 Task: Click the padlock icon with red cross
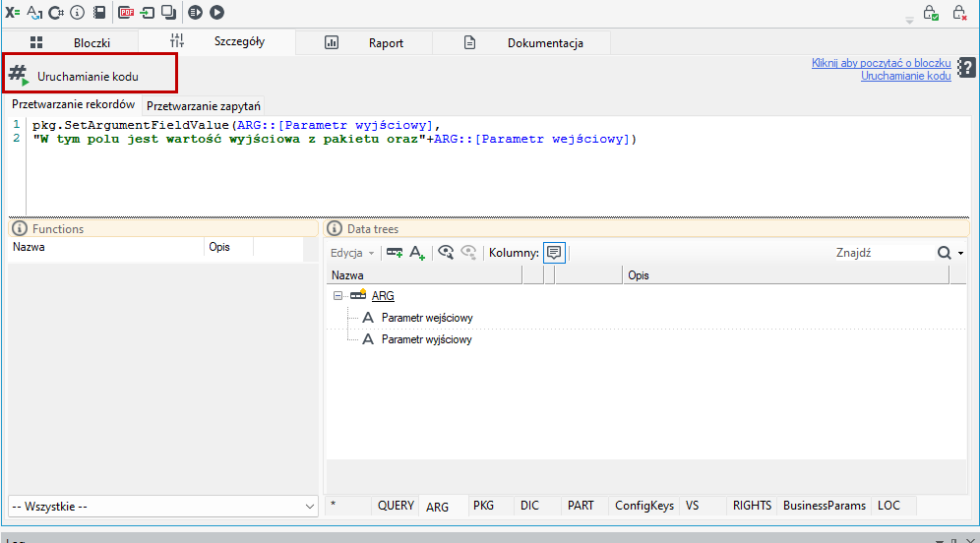click(959, 13)
